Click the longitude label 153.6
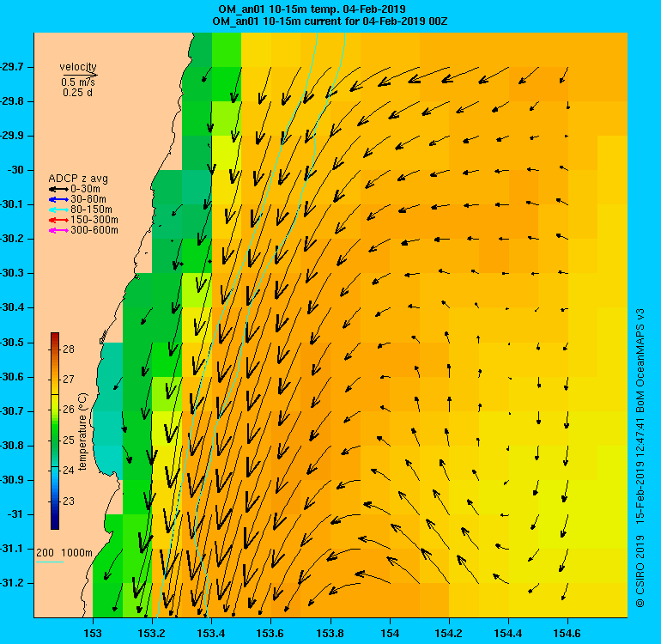661x644 pixels. click(270, 634)
